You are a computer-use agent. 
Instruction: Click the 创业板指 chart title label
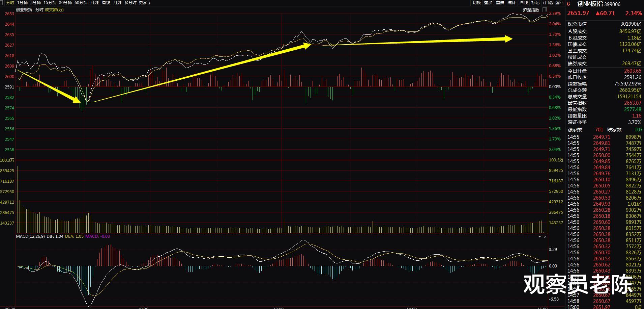24,10
